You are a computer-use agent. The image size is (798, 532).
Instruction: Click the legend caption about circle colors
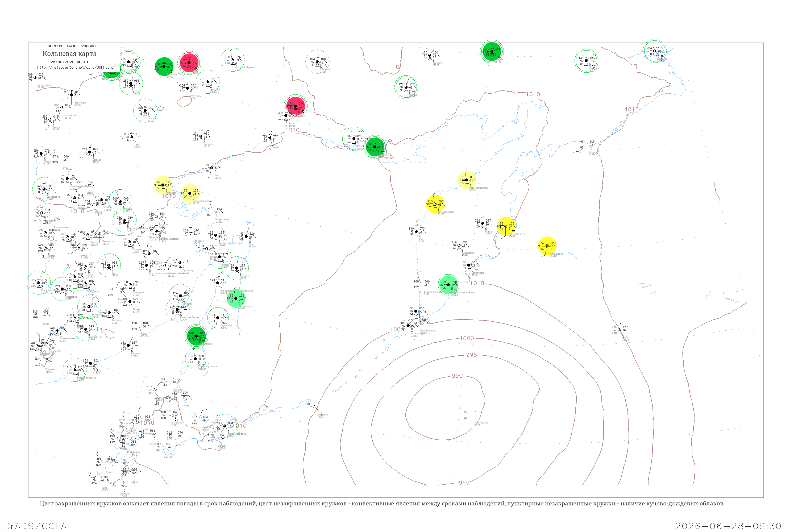tap(382, 504)
